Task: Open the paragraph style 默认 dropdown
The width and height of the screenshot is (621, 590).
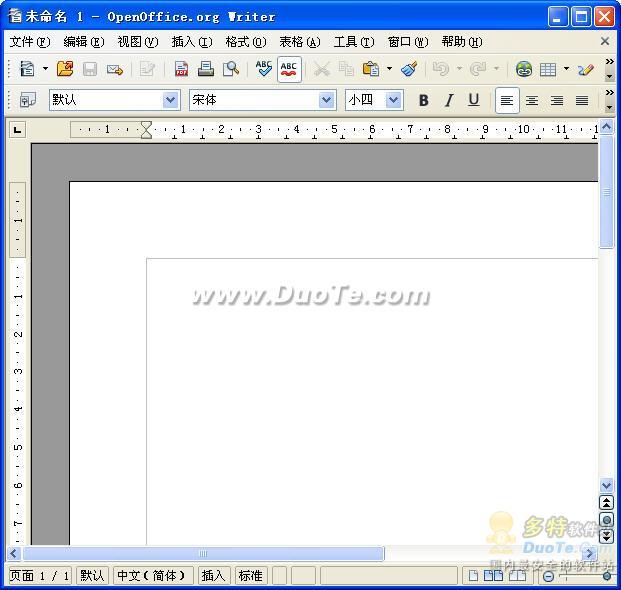Action: [170, 100]
